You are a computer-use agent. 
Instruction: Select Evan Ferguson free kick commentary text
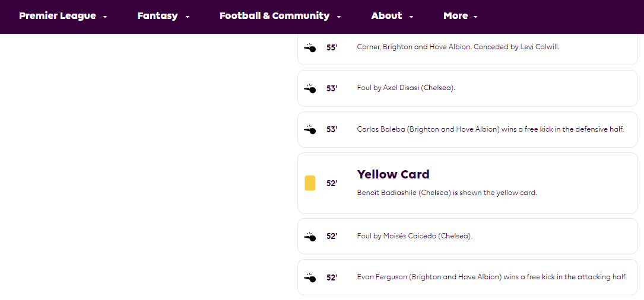(x=492, y=277)
